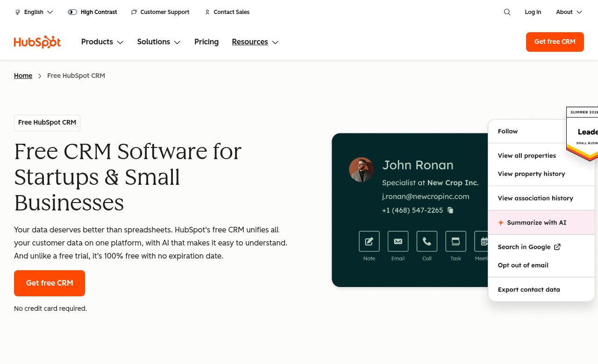The image size is (598, 364).
Task: Go to Customer Support
Action: (160, 12)
